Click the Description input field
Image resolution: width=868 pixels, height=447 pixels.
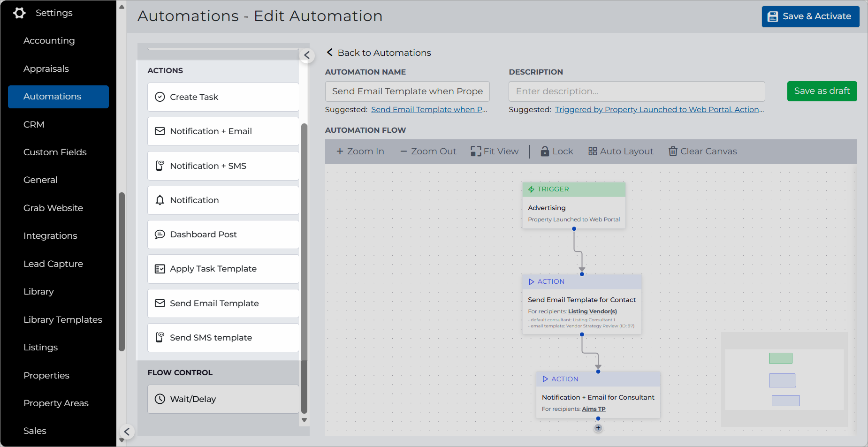click(637, 91)
